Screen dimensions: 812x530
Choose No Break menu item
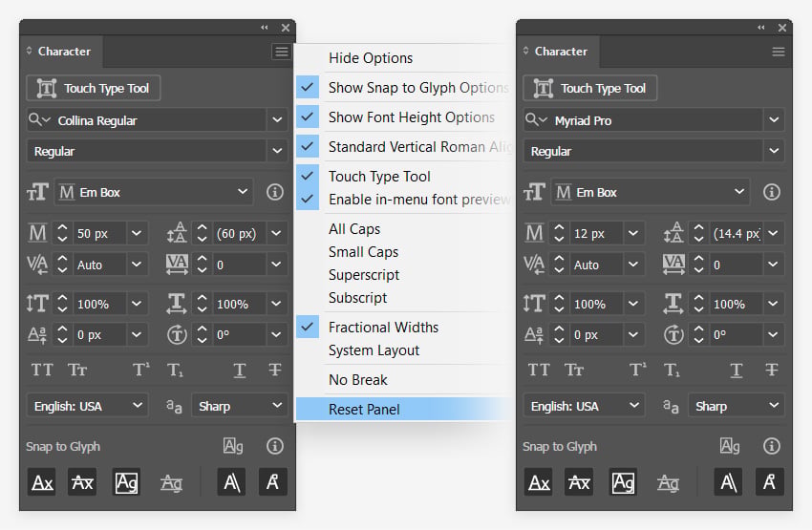(404, 380)
